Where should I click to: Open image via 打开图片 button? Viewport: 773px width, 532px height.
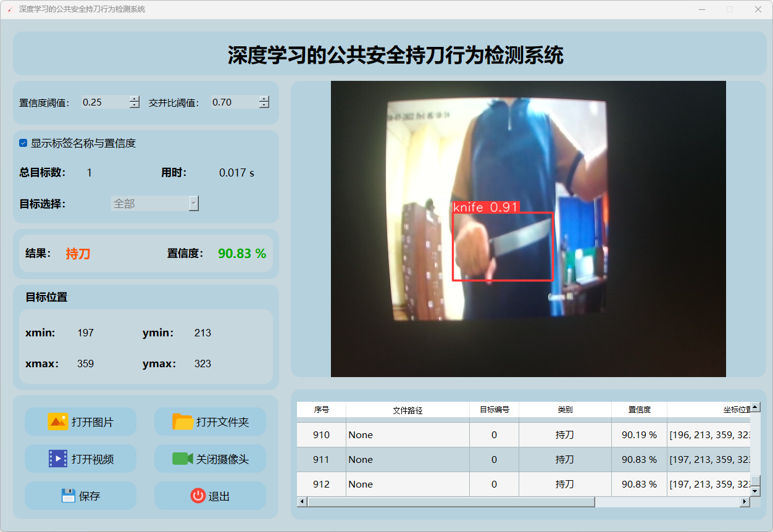[80, 422]
